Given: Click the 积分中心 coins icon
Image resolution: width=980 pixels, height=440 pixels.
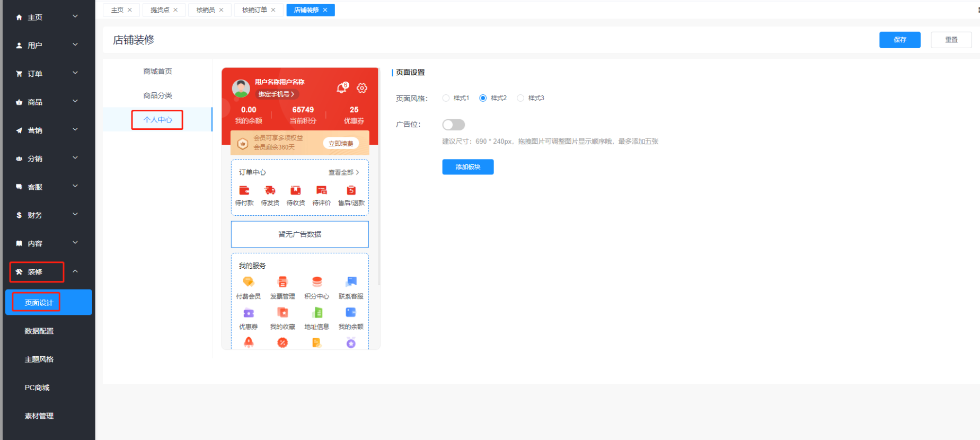Looking at the screenshot, I should coord(317,281).
